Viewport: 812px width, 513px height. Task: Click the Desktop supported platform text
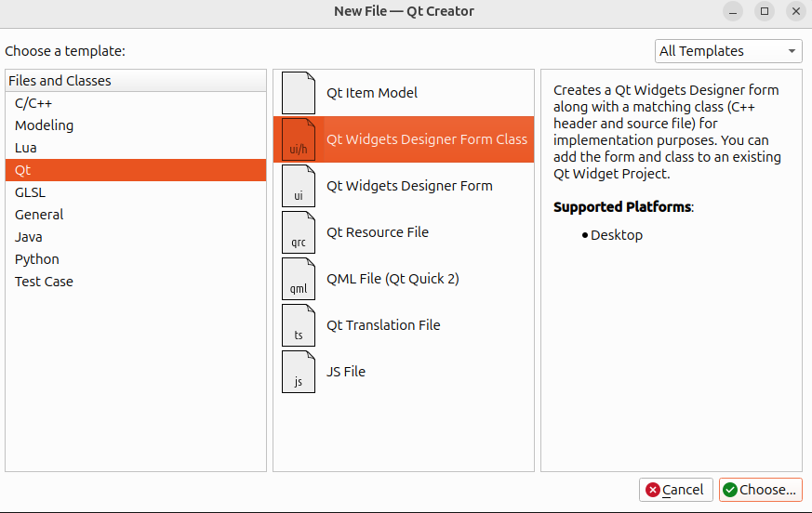point(617,235)
